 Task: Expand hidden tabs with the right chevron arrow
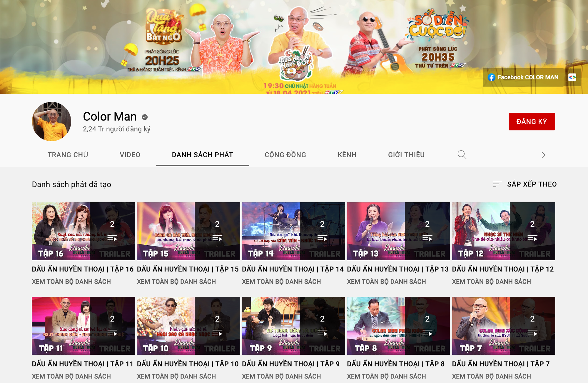[543, 154]
